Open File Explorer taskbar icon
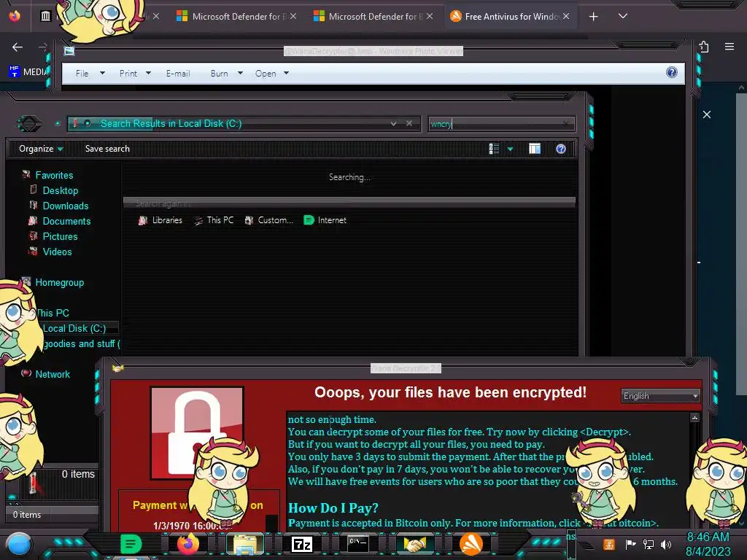The width and height of the screenshot is (747, 560). (245, 544)
